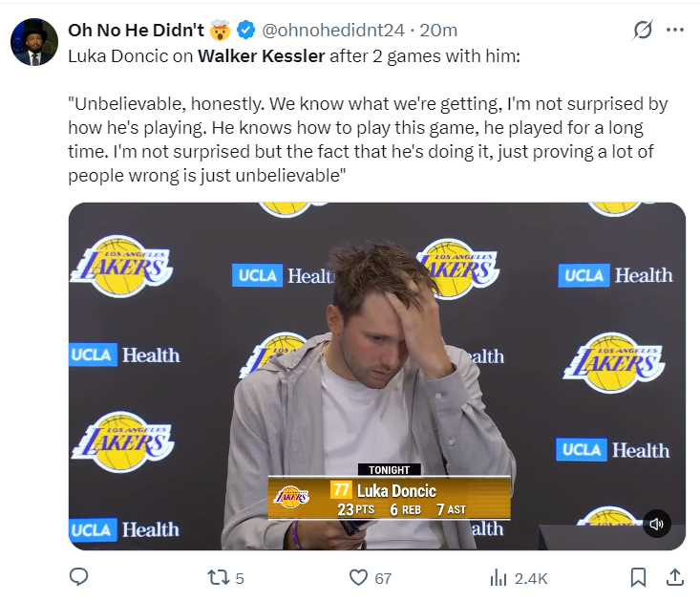The height and width of the screenshot is (602, 700).
Task: Like the post with heart icon
Action: pos(358,577)
